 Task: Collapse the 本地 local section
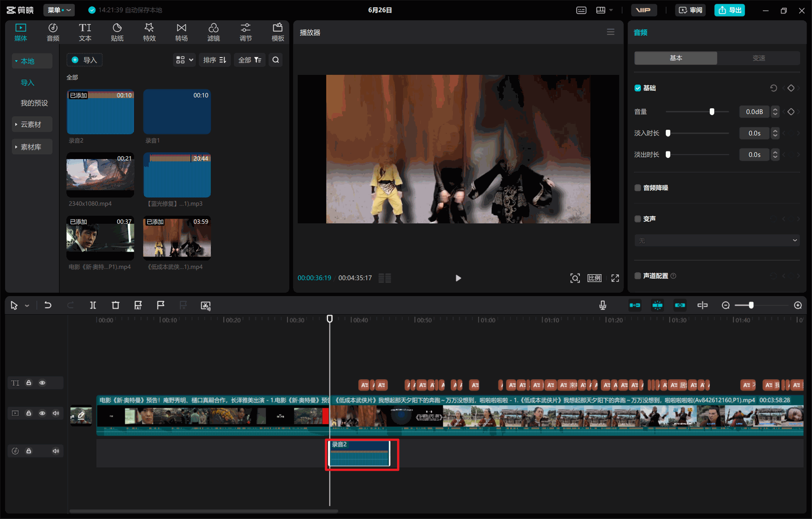coord(32,61)
